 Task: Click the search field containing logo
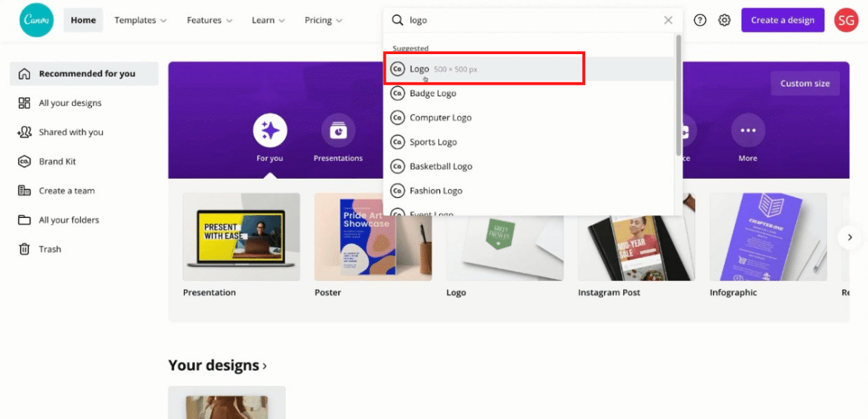point(533,21)
